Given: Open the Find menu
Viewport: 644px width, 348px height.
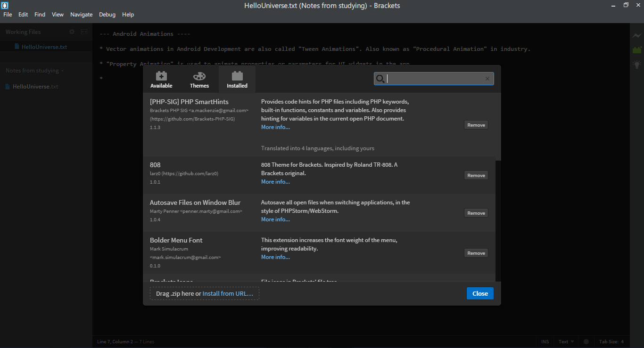Looking at the screenshot, I should (x=40, y=15).
